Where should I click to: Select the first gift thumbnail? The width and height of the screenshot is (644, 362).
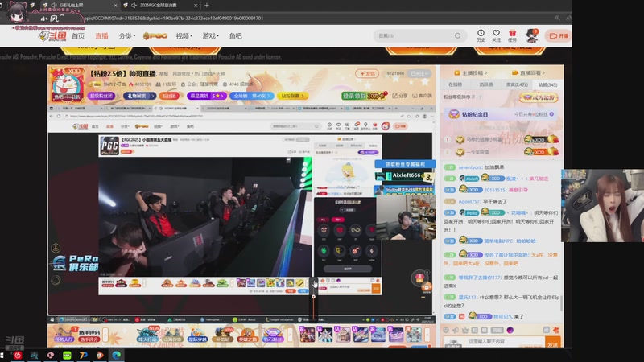tap(307, 335)
